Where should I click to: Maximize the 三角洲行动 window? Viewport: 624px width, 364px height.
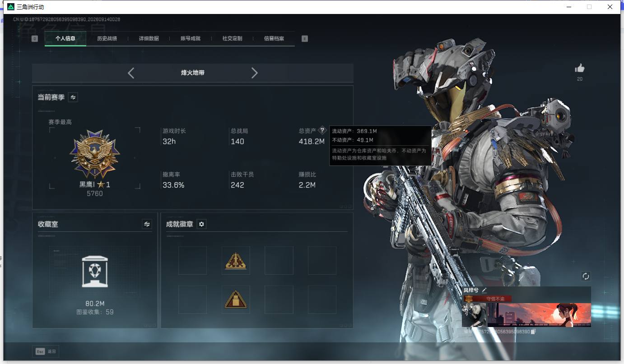589,7
